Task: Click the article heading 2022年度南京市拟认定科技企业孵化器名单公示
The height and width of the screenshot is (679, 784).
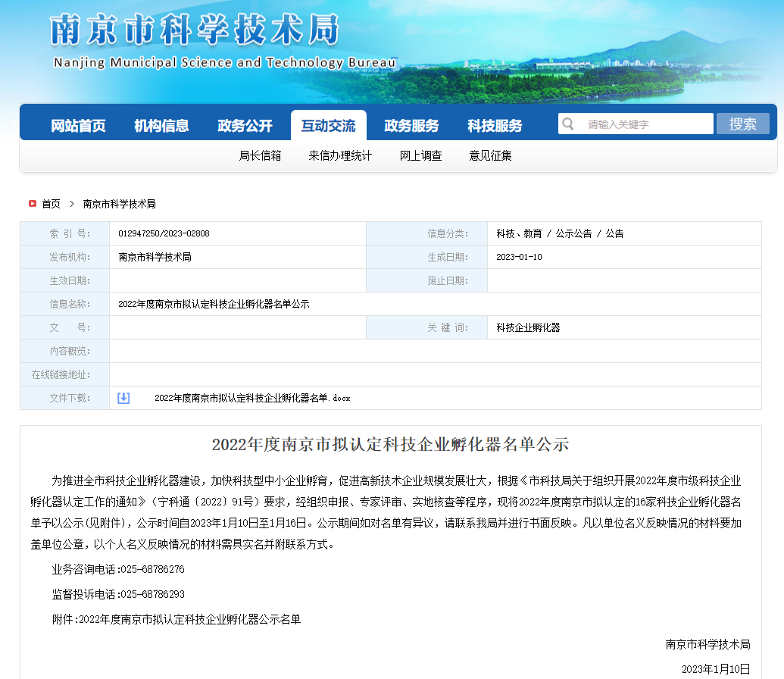Action: click(391, 444)
